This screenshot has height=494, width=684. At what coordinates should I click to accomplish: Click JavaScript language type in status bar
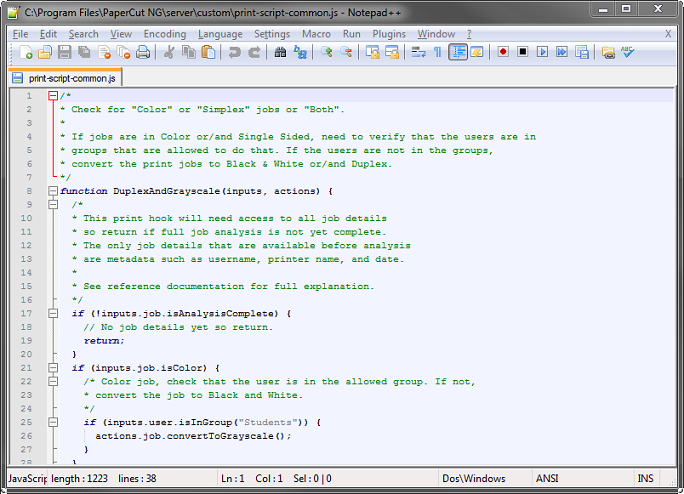[27, 478]
